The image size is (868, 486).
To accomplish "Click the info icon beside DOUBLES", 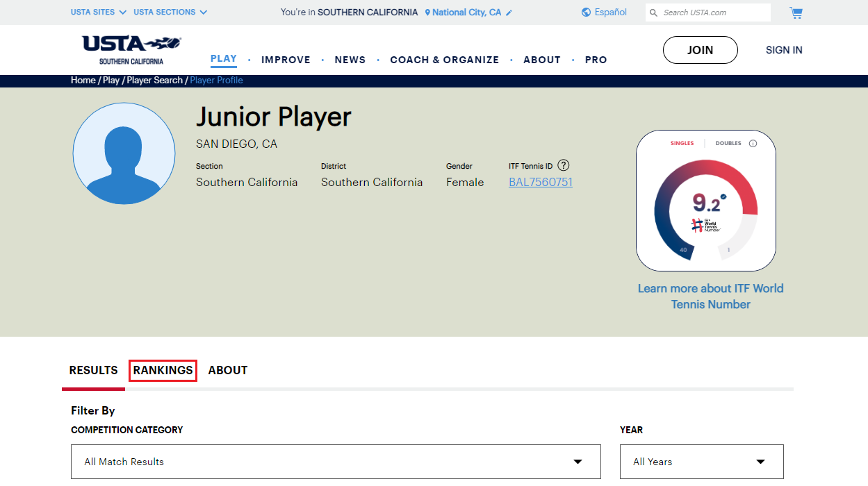I will coord(755,143).
